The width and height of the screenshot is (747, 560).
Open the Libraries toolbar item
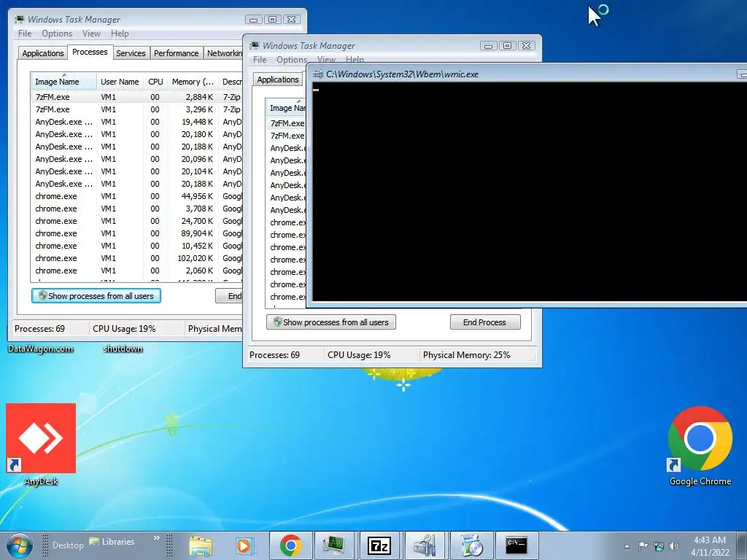pos(112,542)
